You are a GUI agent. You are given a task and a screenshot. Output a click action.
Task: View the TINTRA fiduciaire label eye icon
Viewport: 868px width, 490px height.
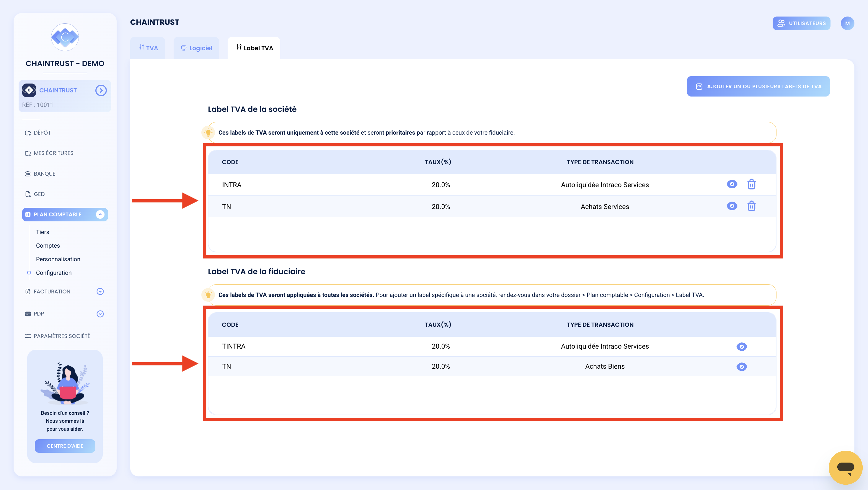point(742,347)
